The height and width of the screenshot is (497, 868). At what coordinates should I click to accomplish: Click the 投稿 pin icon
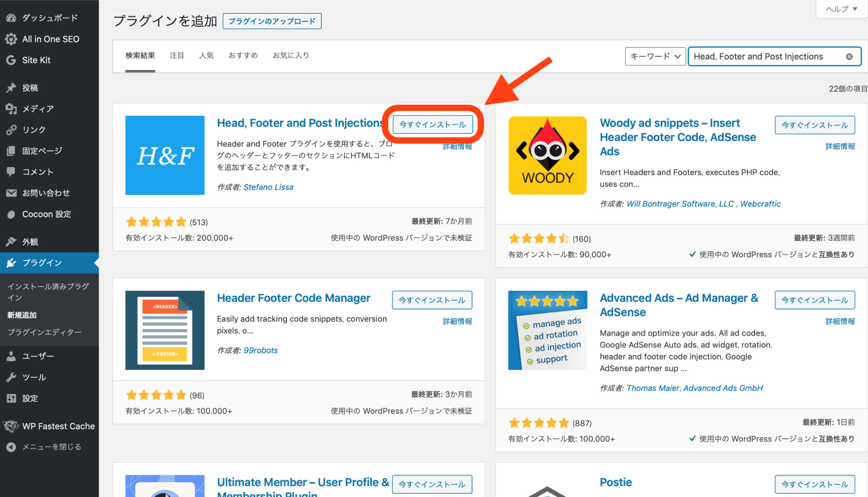coord(11,88)
